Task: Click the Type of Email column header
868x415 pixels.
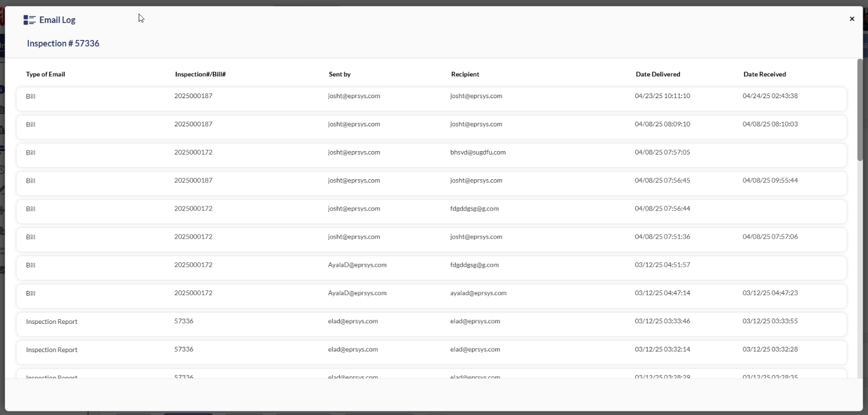Action: coord(45,75)
